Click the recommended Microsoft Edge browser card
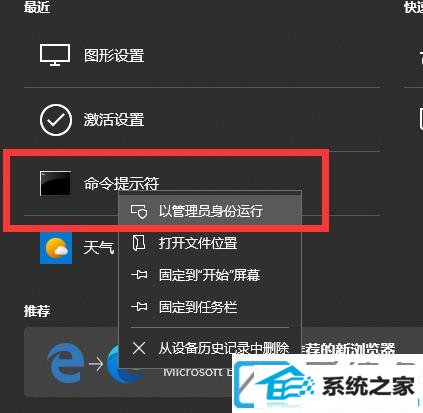The image size is (423, 413). point(221,363)
